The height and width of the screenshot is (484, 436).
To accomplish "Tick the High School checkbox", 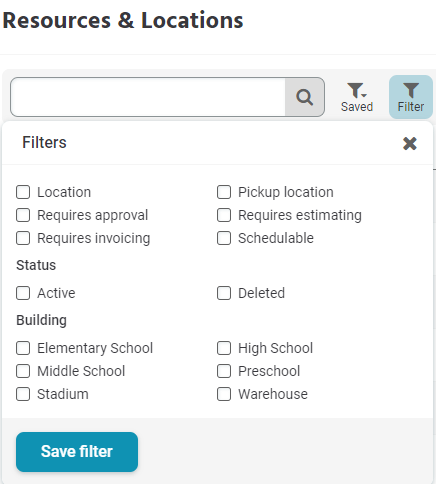I will pyautogui.click(x=224, y=348).
